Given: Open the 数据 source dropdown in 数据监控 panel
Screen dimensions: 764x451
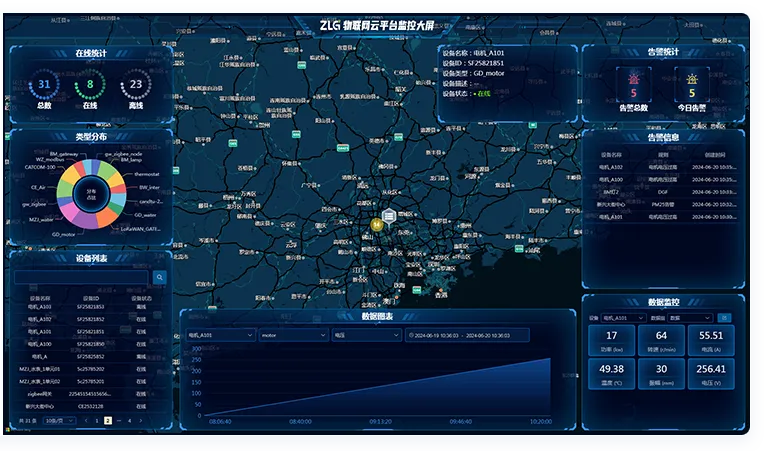Looking at the screenshot, I should click(690, 318).
